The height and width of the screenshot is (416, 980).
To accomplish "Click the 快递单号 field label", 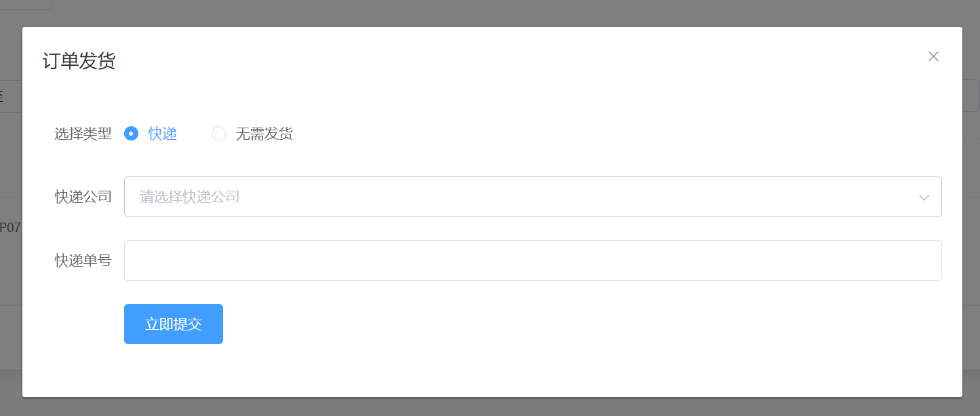I will click(83, 261).
